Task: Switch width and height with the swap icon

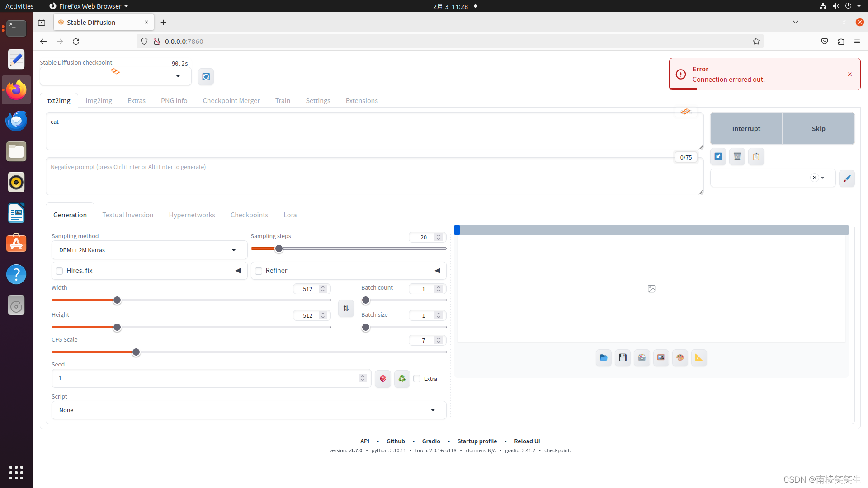Action: point(346,308)
